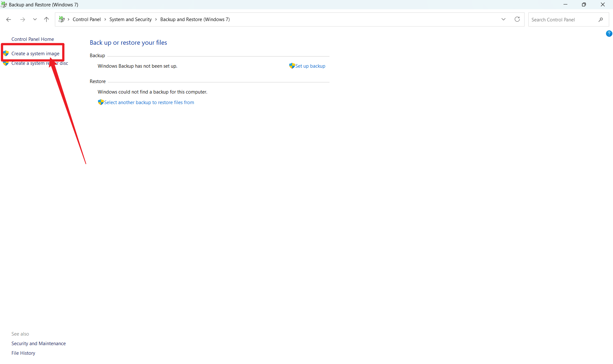Choose Select another backup to restore files from
Screen dimensions: 613x364
(149, 102)
